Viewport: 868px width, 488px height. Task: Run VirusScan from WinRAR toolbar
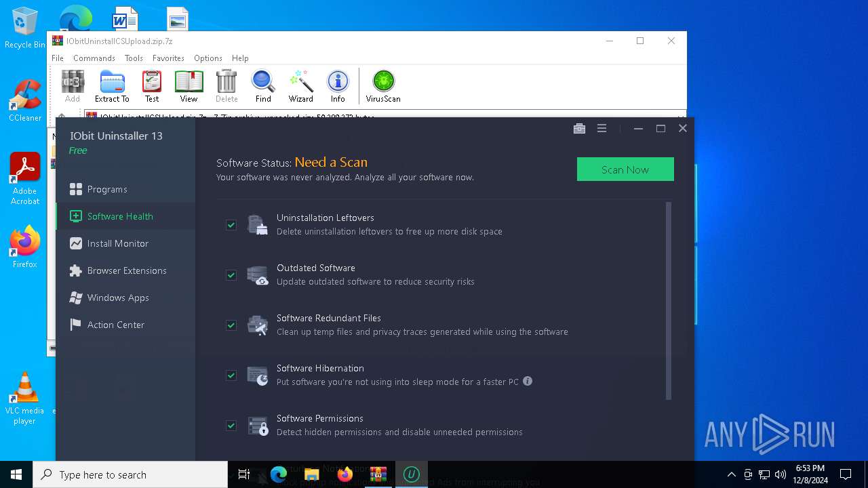pyautogui.click(x=383, y=86)
